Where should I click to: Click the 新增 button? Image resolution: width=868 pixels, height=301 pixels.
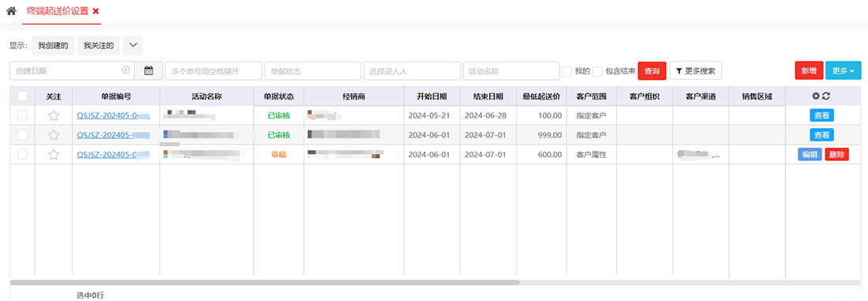point(809,70)
